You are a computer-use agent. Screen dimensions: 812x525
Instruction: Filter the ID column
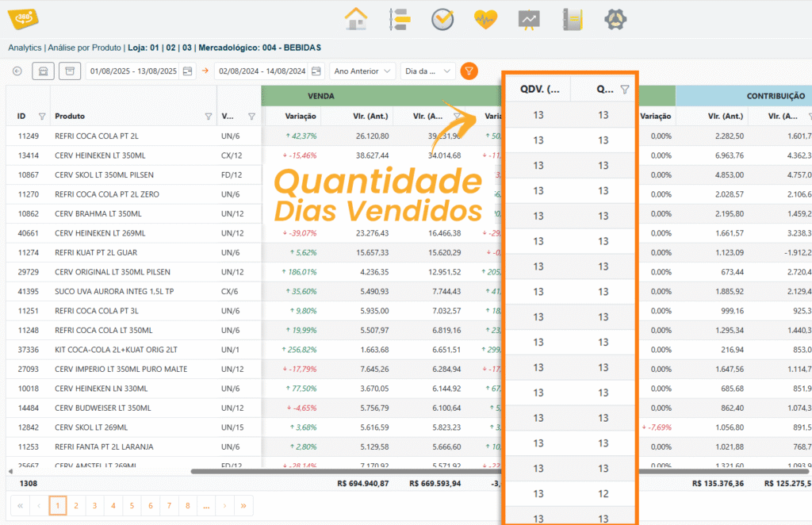pos(42,117)
